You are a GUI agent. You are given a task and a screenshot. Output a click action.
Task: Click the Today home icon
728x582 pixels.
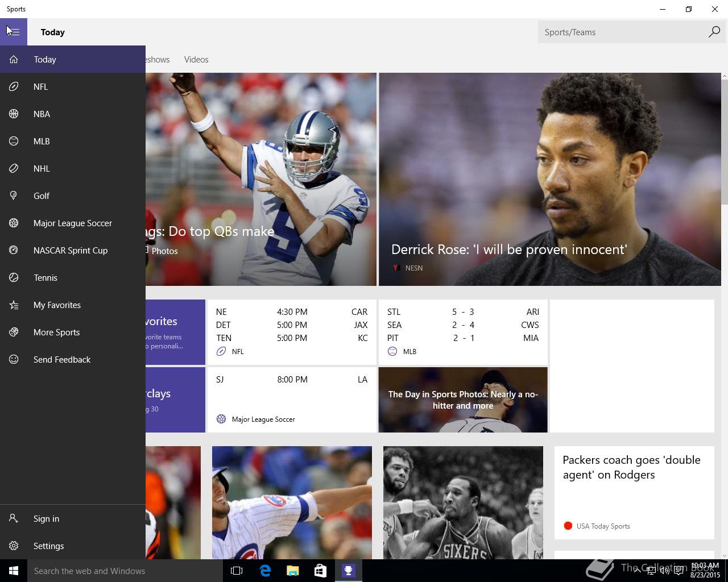(14, 59)
